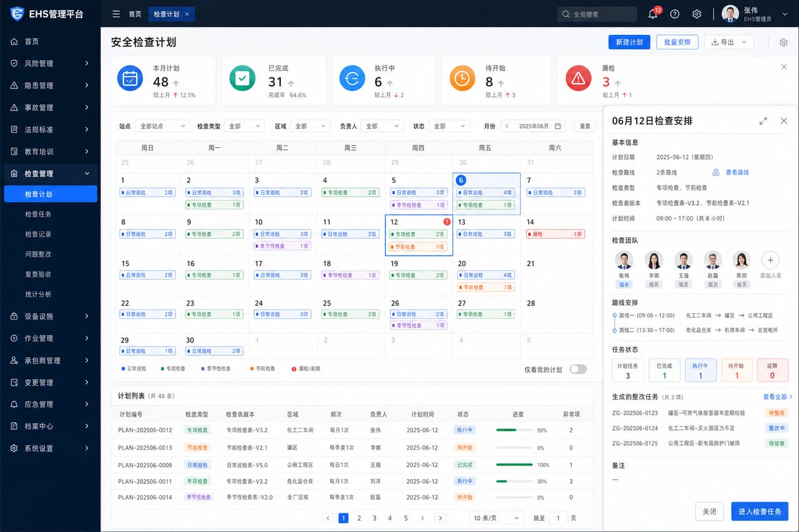Click 张伟 team leader avatar

click(x=624, y=260)
